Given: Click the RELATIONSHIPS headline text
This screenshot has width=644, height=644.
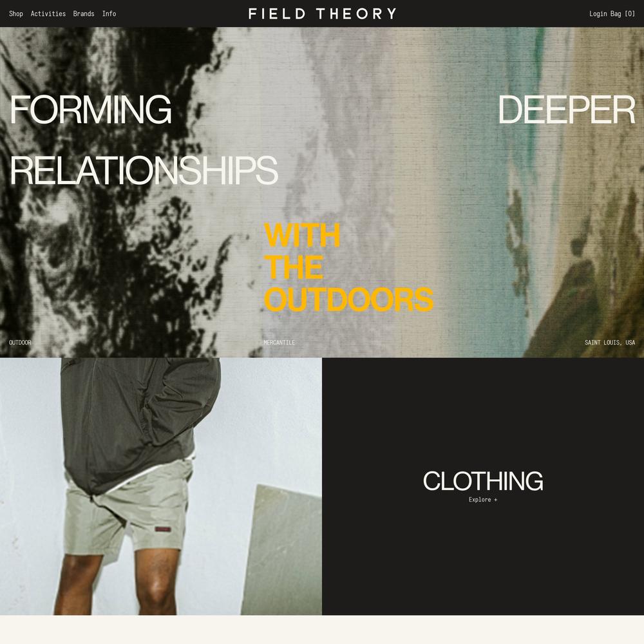Looking at the screenshot, I should [144, 170].
